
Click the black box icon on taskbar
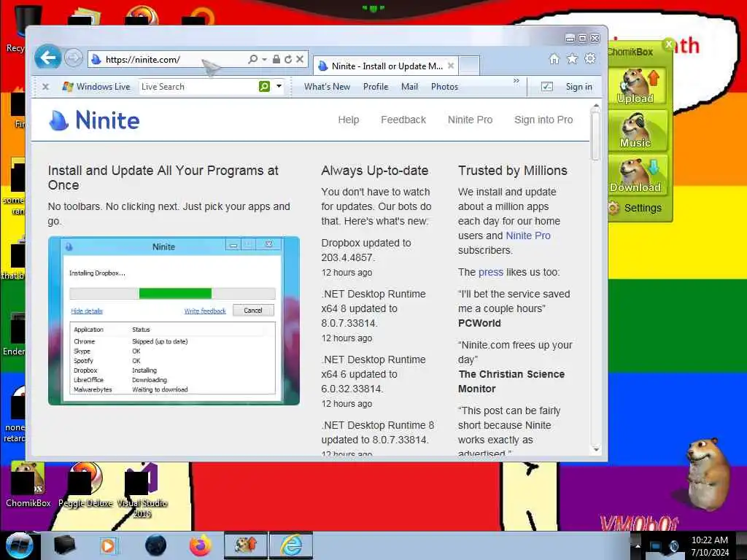(x=65, y=545)
